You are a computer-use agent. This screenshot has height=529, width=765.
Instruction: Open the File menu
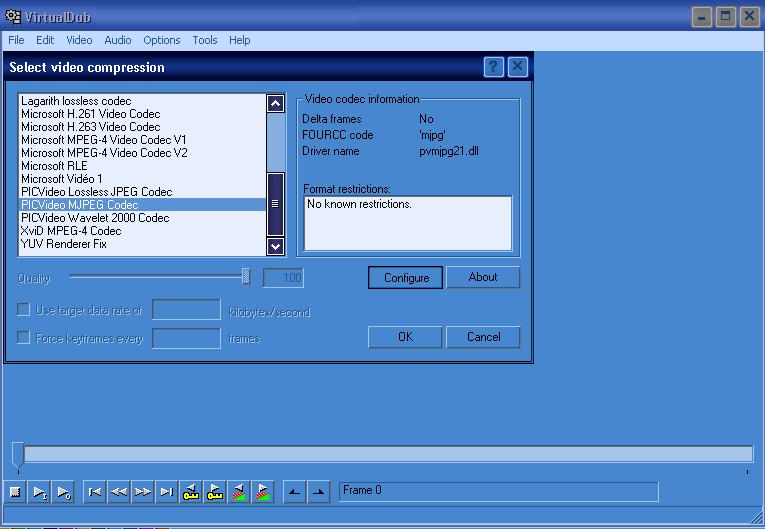[16, 40]
